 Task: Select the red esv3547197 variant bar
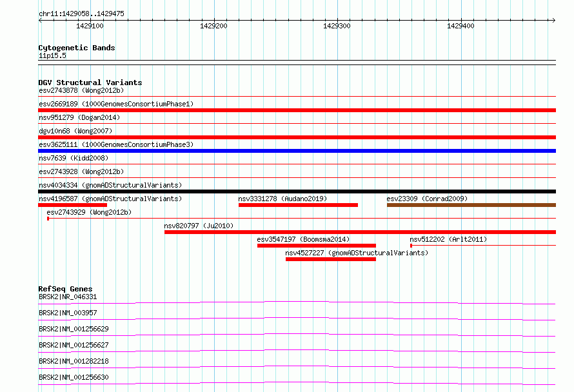[x=317, y=246]
